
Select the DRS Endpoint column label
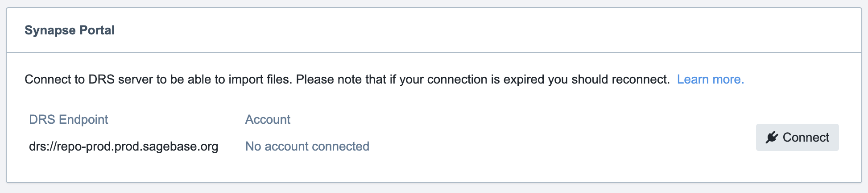click(x=68, y=120)
